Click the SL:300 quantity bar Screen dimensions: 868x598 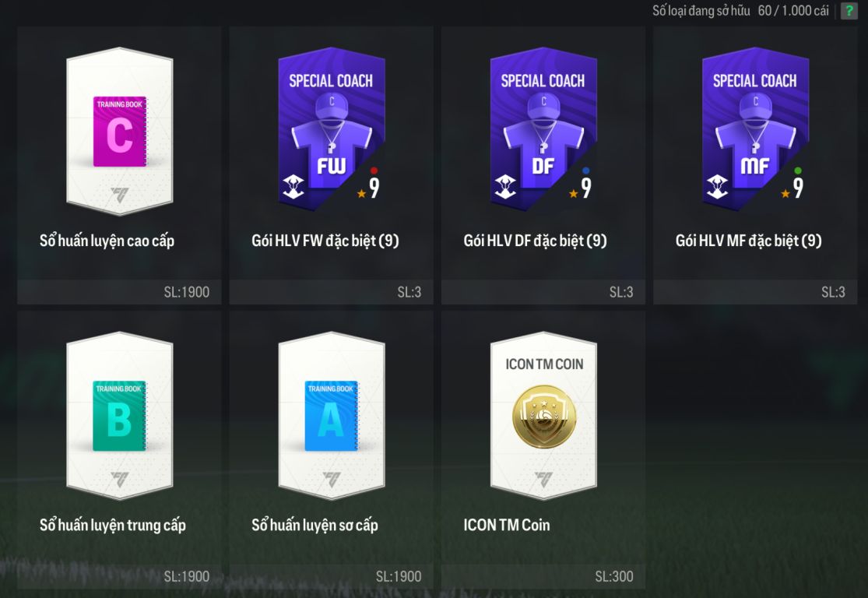tap(543, 576)
